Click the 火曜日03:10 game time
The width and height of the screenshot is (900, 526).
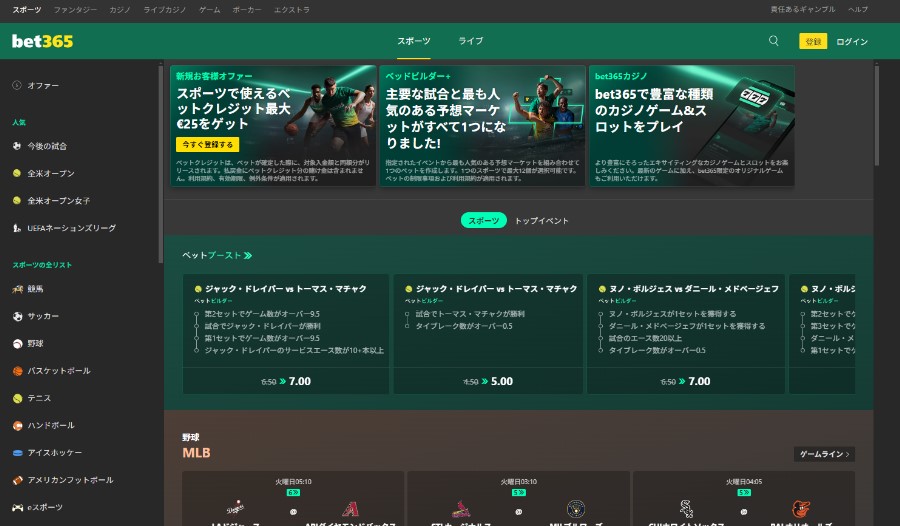click(518, 482)
